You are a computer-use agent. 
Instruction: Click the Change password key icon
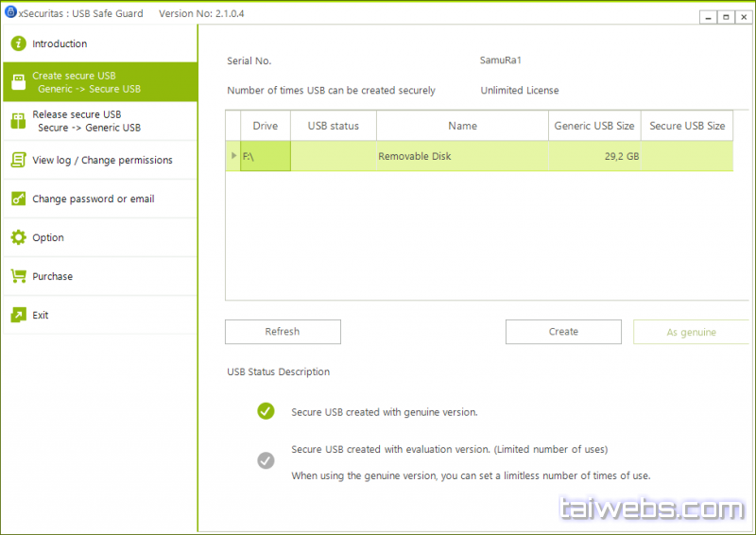pos(18,198)
